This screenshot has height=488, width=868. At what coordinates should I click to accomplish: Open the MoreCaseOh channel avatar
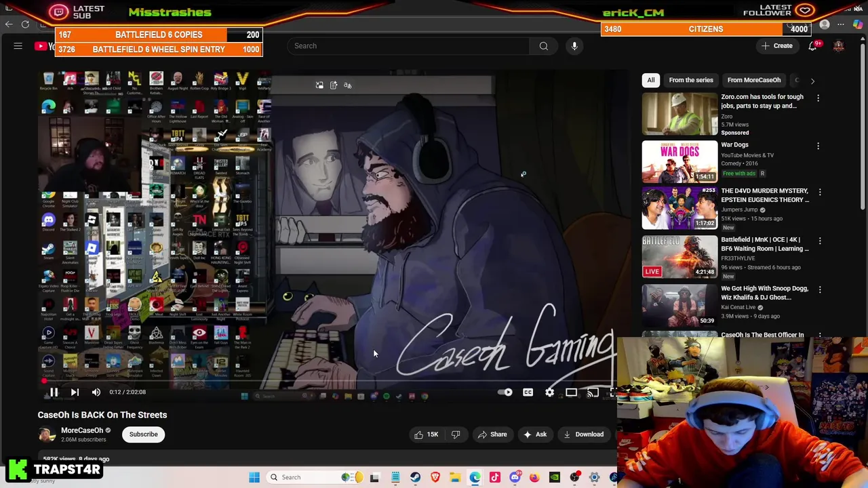(47, 434)
